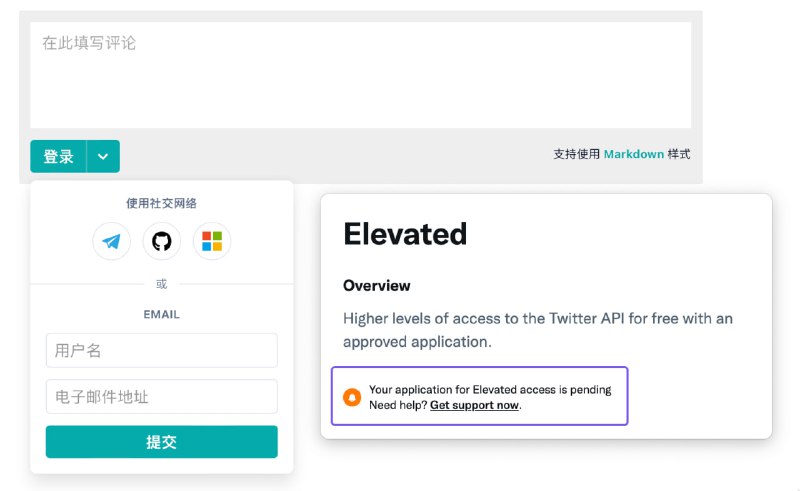
Task: Submit the form with the 提交 button
Action: coord(162,441)
